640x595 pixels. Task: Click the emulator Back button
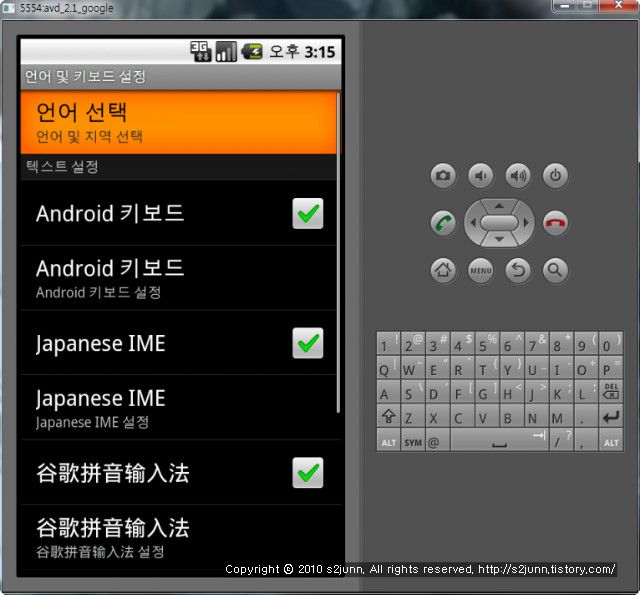[x=518, y=270]
